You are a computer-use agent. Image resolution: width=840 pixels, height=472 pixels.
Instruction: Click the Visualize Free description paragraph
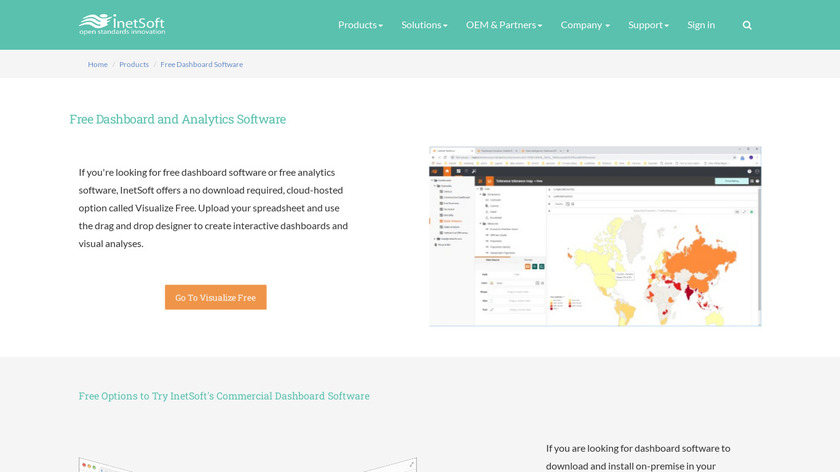pos(213,208)
